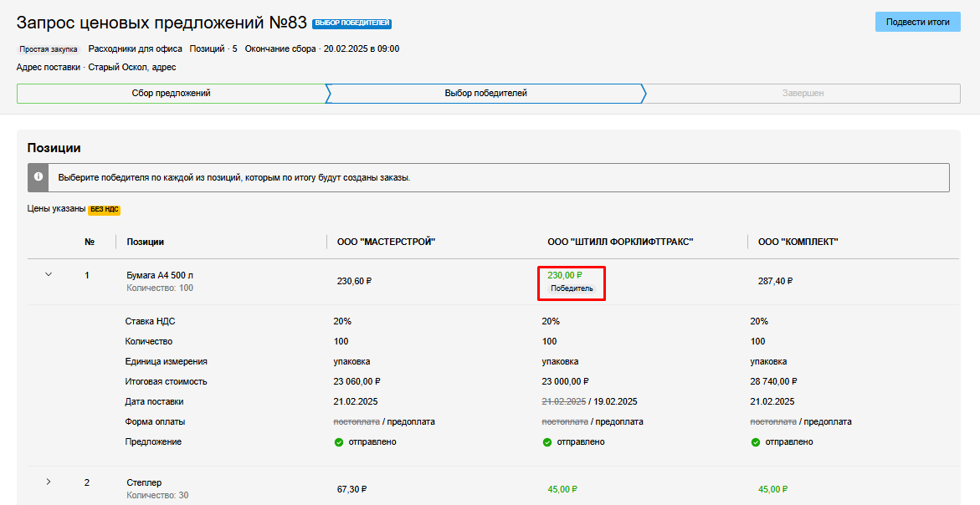This screenshot has width=980, height=505.
Task: Click the info icon in the notice banner
Action: (38, 177)
